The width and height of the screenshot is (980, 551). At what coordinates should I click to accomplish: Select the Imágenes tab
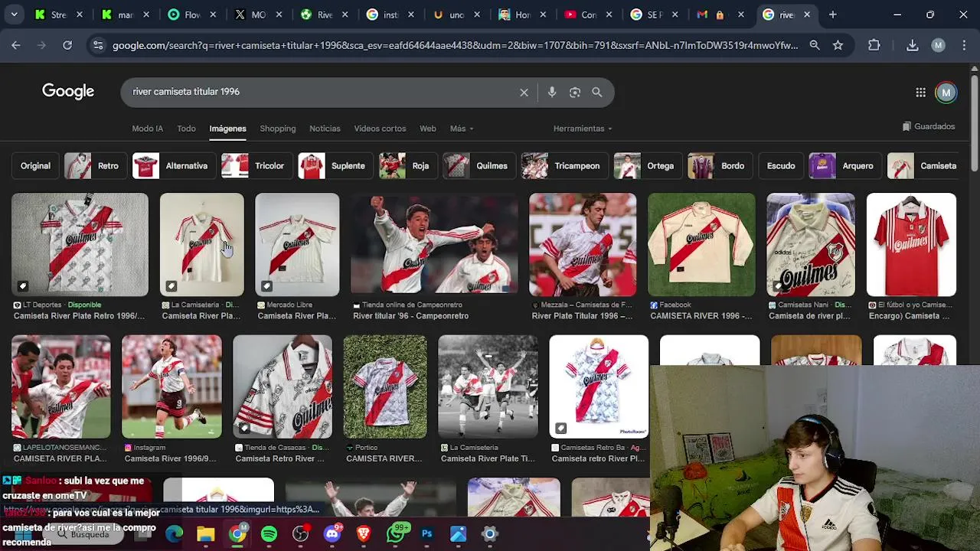tap(227, 129)
